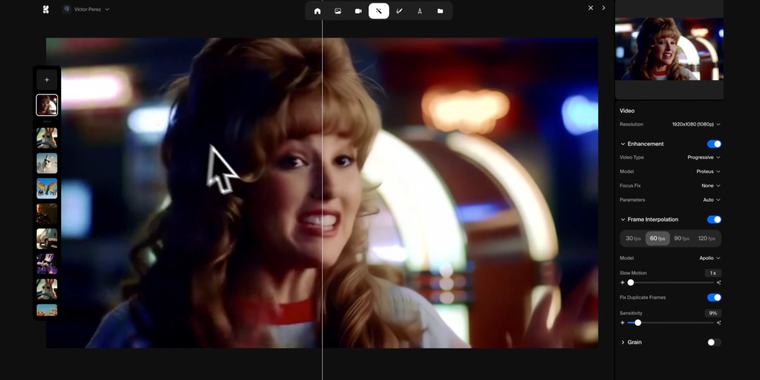Select the 120 fps option

[x=707, y=238]
